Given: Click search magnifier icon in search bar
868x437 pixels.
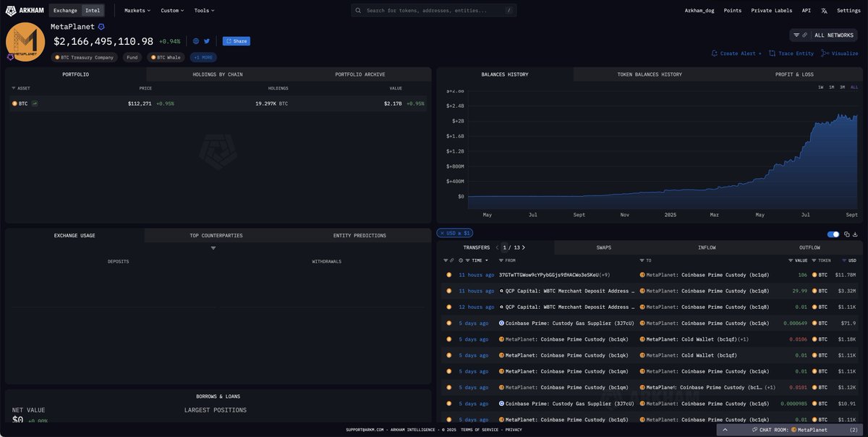Looking at the screenshot, I should click(359, 11).
